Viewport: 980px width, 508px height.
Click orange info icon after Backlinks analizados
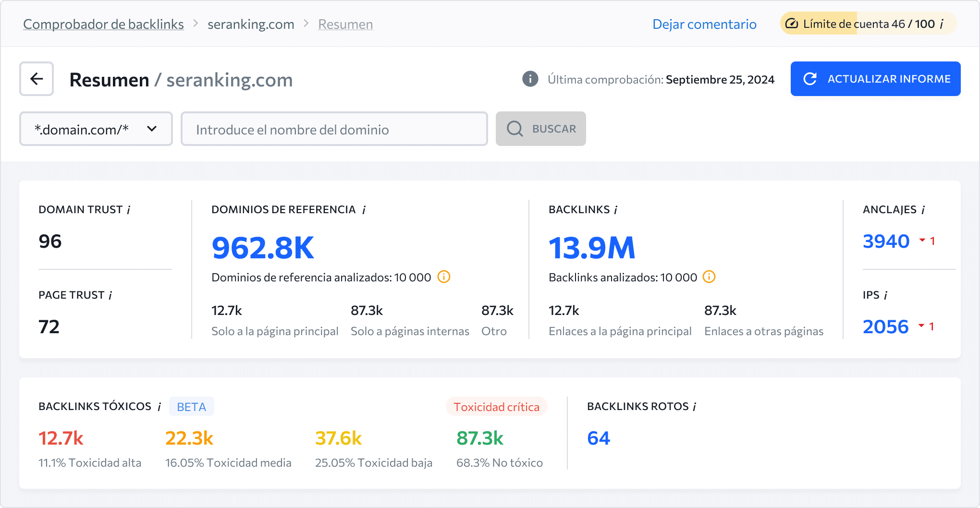pyautogui.click(x=709, y=277)
